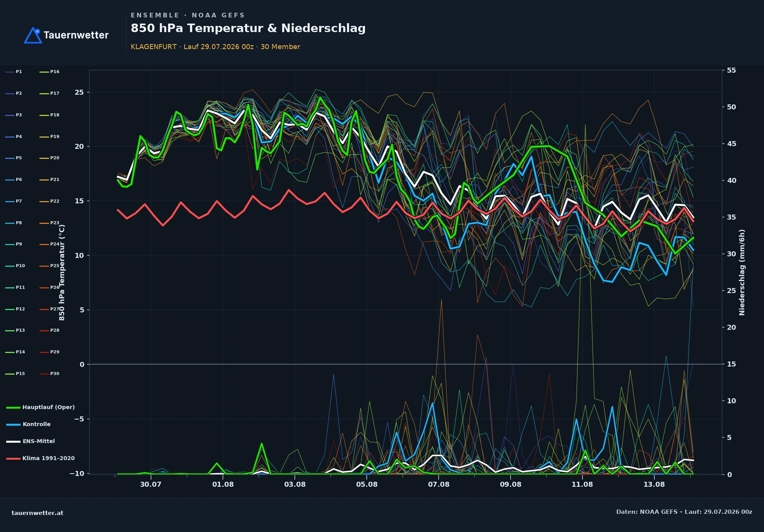Toggle the Kontrolle legend entry
Viewport: 764px width, 532px height.
(29, 424)
